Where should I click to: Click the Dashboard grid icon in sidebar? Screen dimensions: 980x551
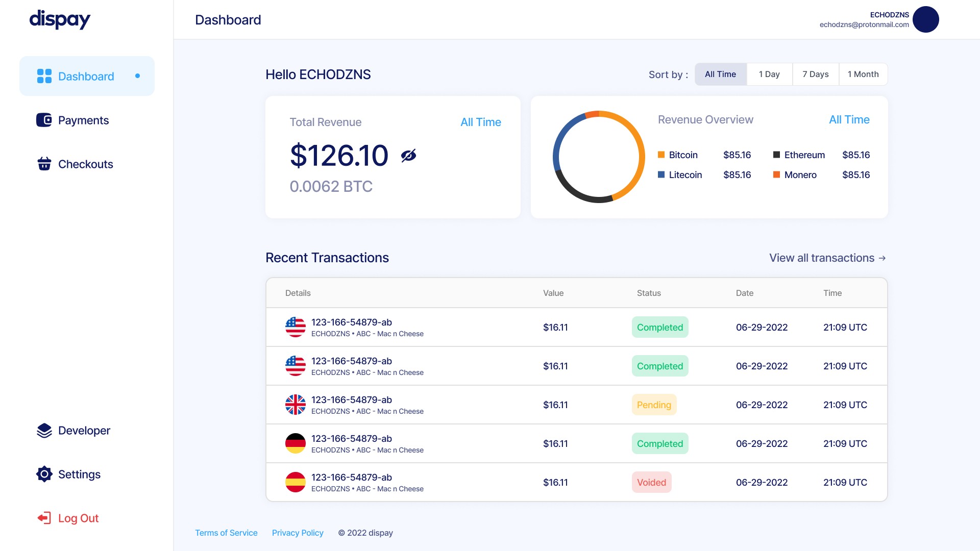[x=44, y=76]
